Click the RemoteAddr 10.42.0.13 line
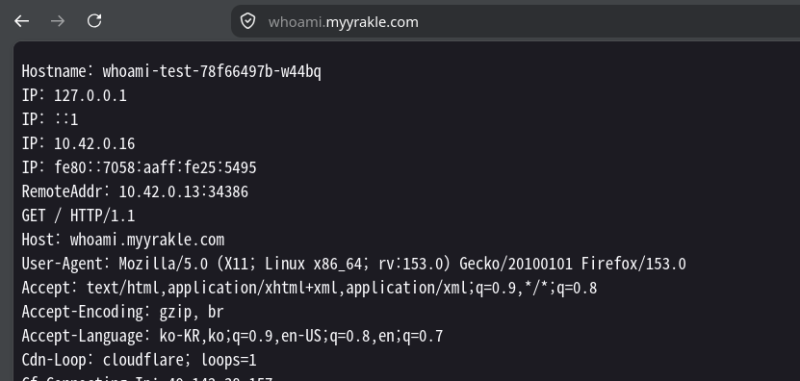Image resolution: width=800 pixels, height=381 pixels. tap(135, 192)
